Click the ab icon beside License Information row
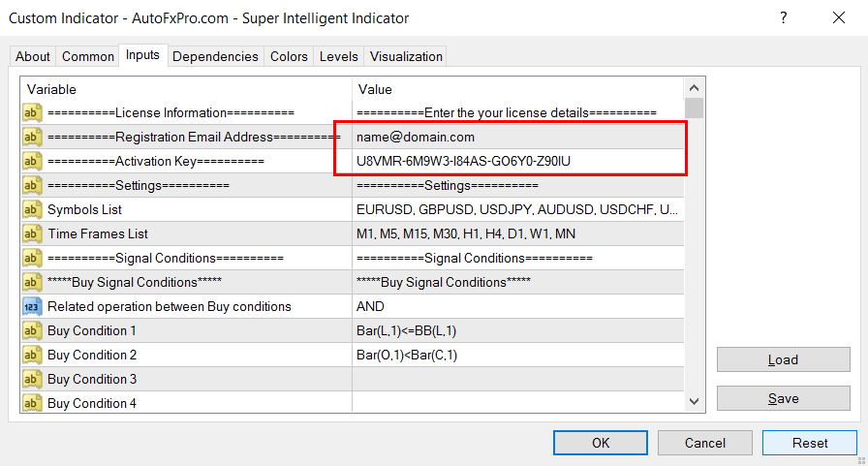The image size is (868, 466). pos(32,113)
